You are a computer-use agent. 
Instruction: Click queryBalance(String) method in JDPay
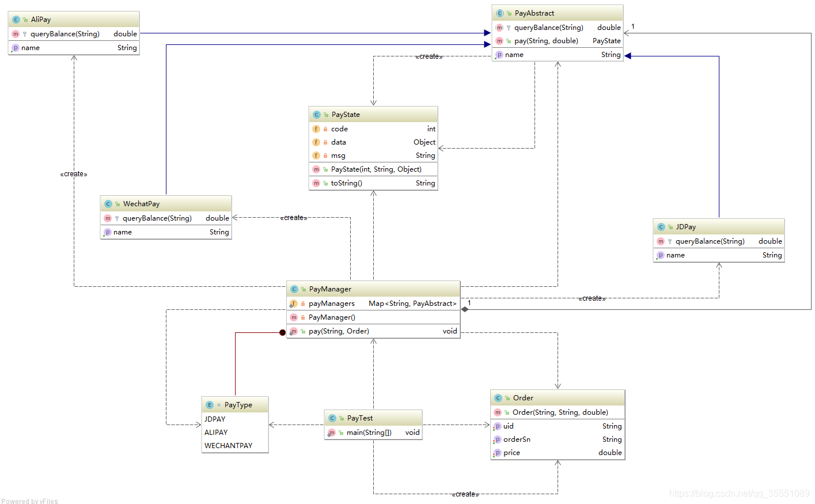pos(710,241)
